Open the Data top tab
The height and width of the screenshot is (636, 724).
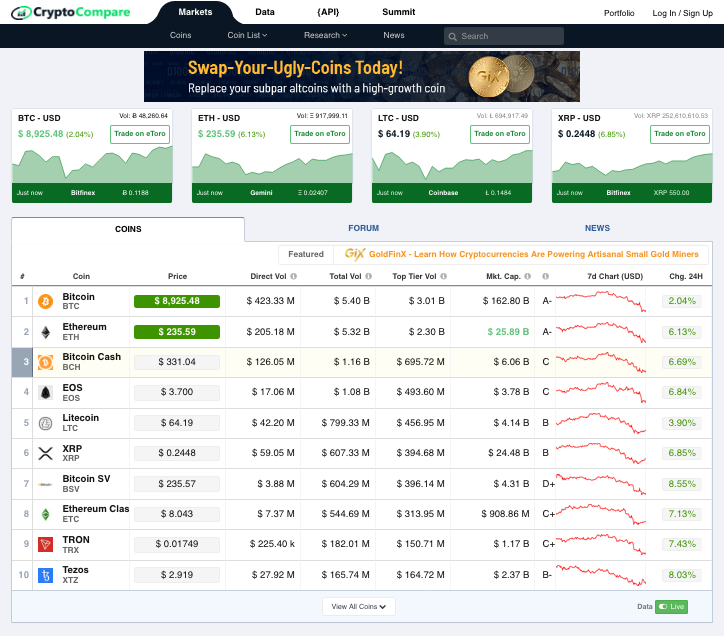[x=265, y=12]
